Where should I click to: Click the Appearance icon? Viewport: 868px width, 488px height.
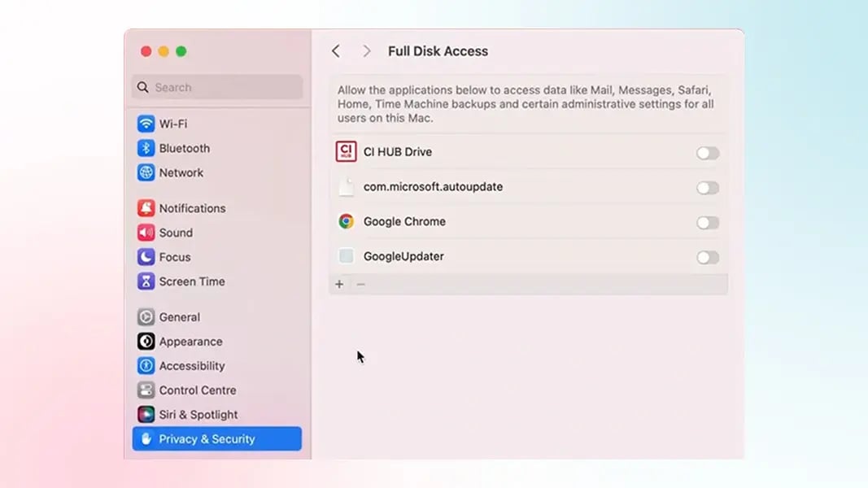[146, 341]
